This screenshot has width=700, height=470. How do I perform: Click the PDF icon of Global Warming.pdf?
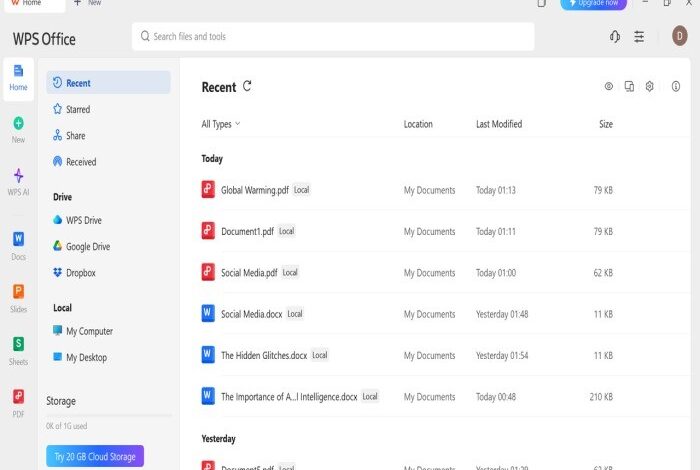click(x=208, y=189)
